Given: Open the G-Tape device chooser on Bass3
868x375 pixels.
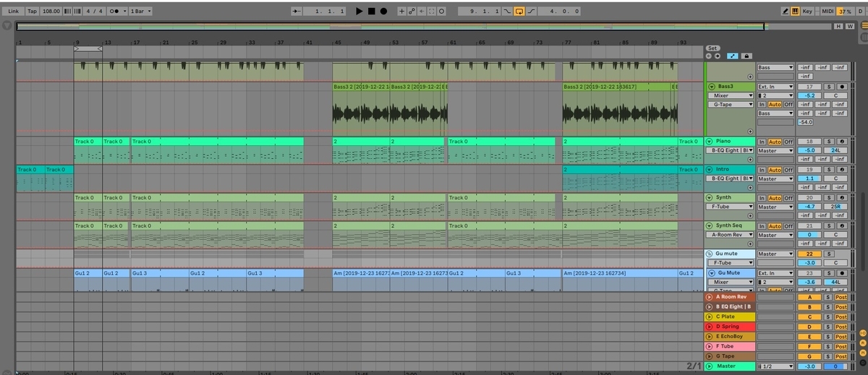Looking at the screenshot, I should point(731,105).
